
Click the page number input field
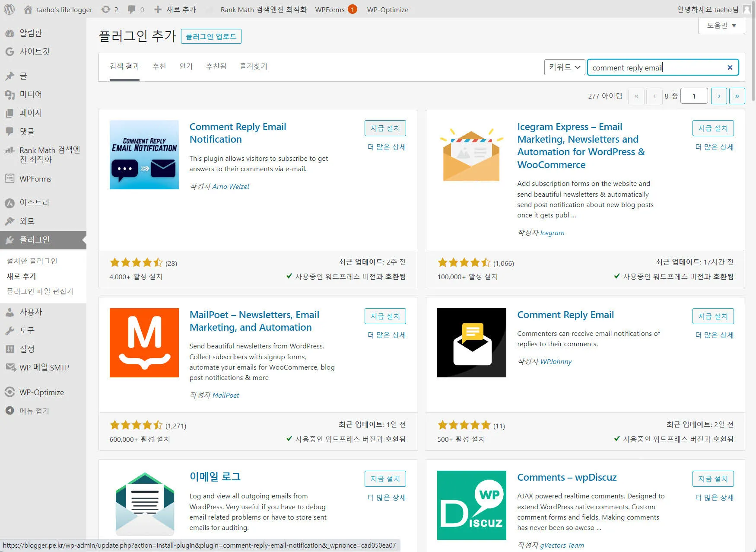click(x=694, y=96)
